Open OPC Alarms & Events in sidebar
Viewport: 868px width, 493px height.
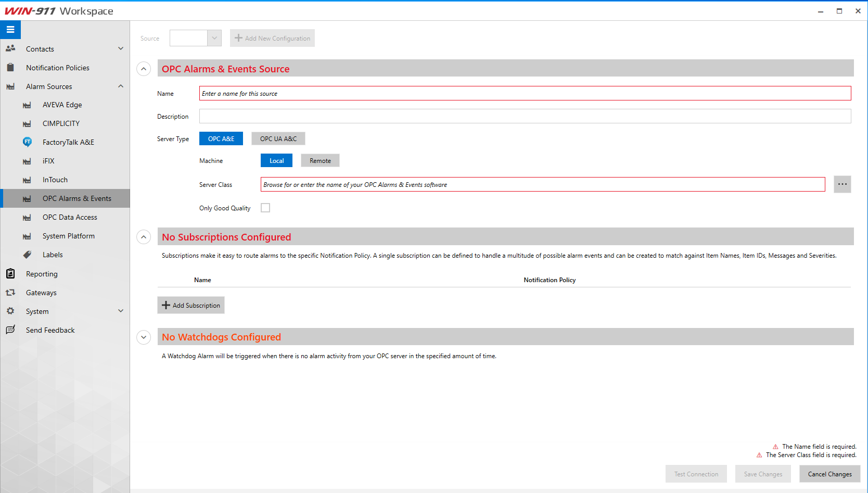[x=65, y=198]
